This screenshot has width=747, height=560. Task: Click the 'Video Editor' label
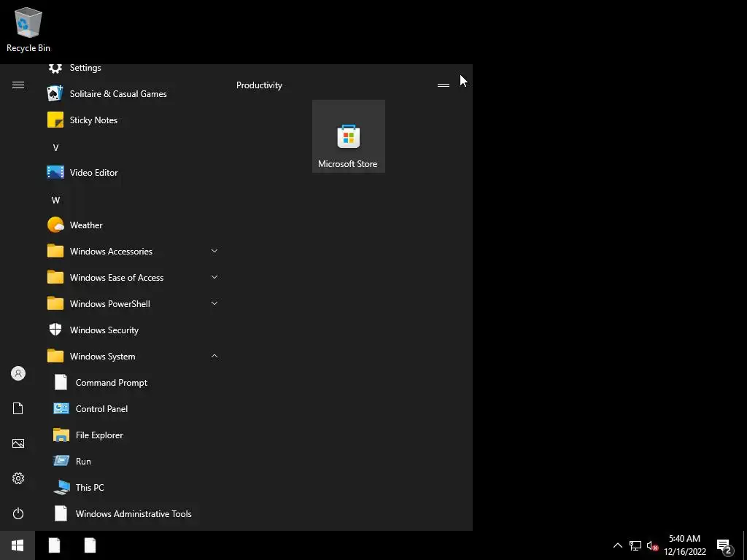(x=94, y=172)
